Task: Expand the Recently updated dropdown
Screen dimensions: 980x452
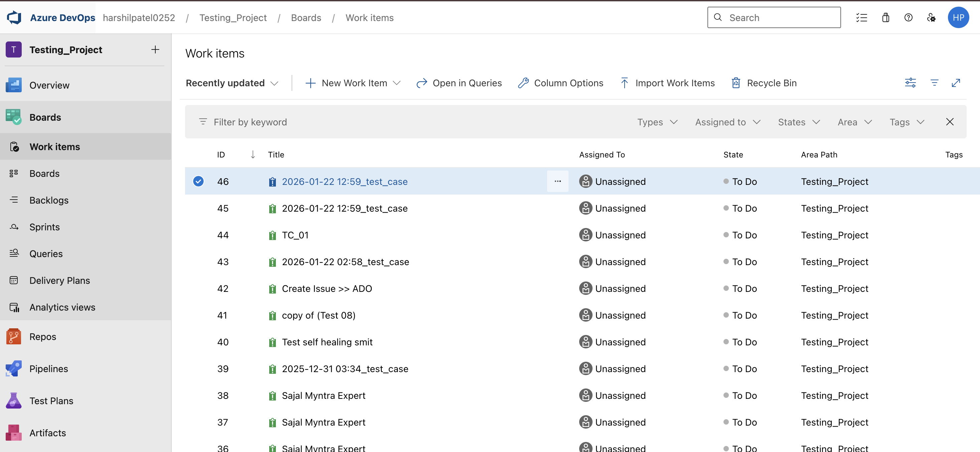Action: click(232, 83)
